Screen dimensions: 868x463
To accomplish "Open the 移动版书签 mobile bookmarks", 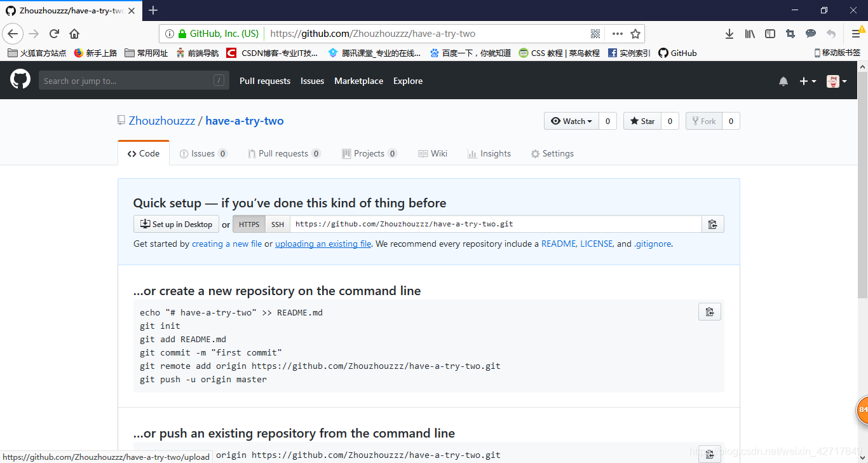I will pyautogui.click(x=837, y=53).
